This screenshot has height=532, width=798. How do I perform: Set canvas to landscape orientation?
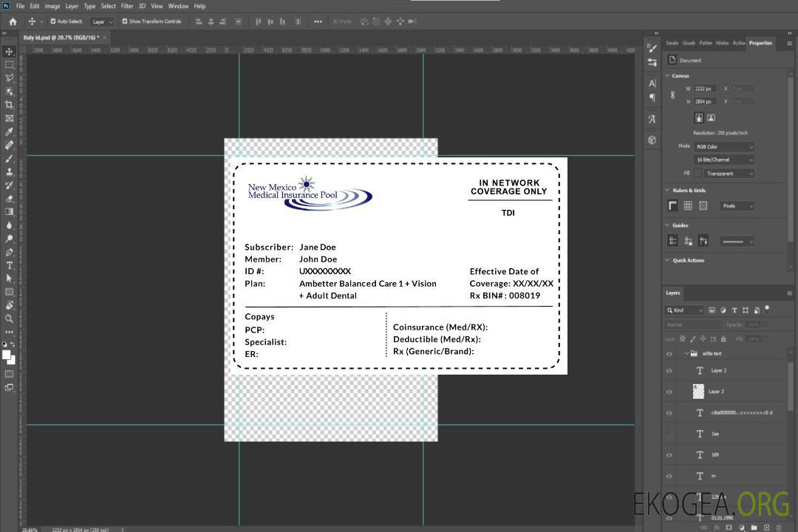(x=711, y=117)
